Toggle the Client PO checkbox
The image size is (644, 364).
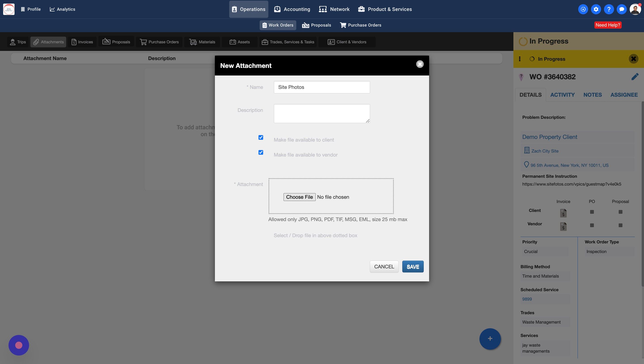click(x=592, y=212)
